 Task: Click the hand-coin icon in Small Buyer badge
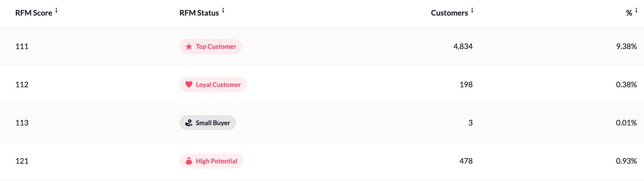click(189, 123)
